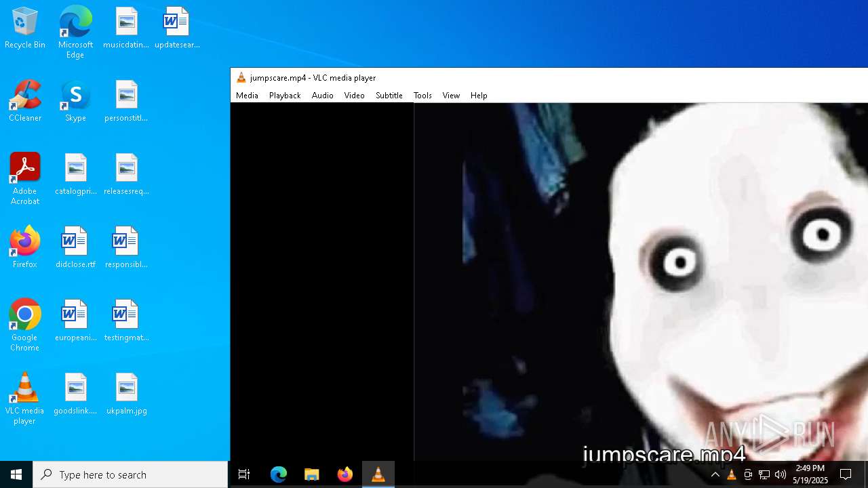Select the releasesreq image file icon
Screen dimensions: 868x488
point(126,175)
